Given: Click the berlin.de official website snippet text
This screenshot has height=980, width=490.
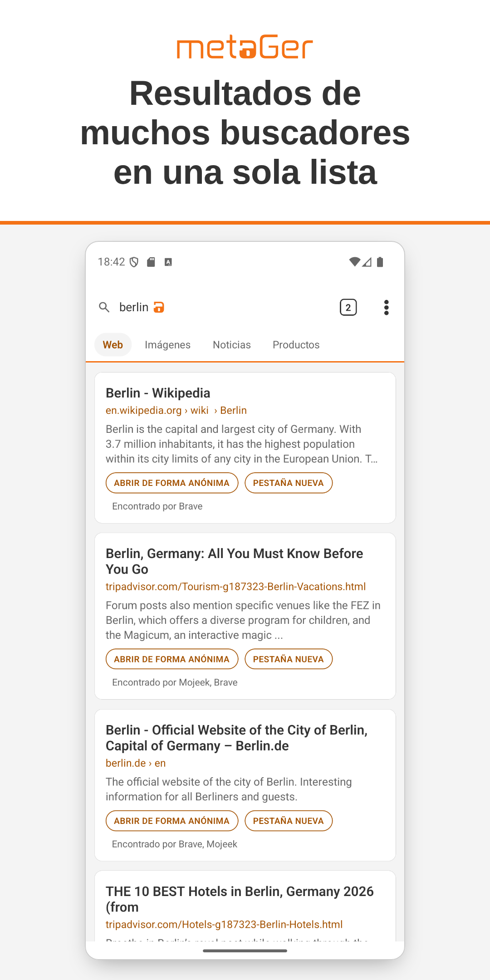Looking at the screenshot, I should coord(229,789).
